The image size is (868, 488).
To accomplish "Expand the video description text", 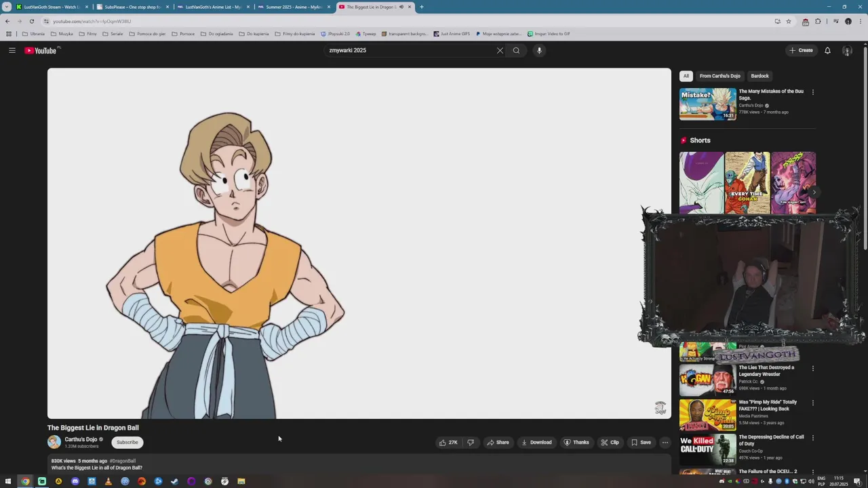I will pyautogui.click(x=96, y=468).
